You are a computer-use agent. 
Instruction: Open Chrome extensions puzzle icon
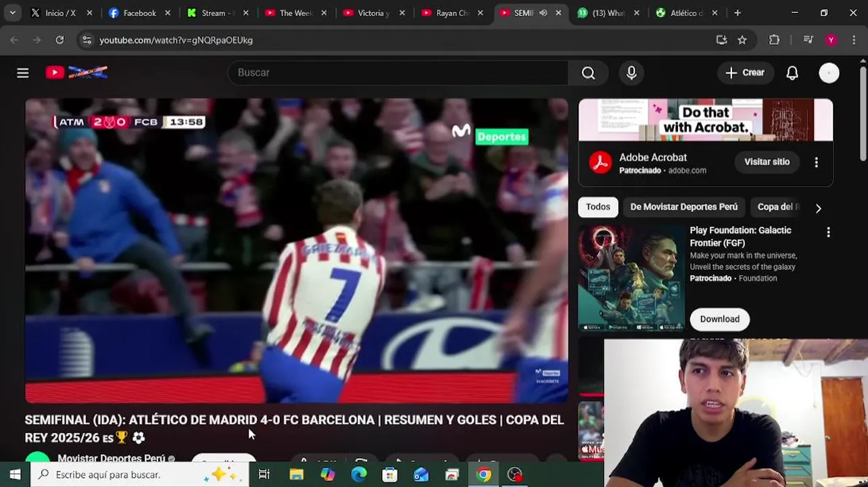point(775,40)
